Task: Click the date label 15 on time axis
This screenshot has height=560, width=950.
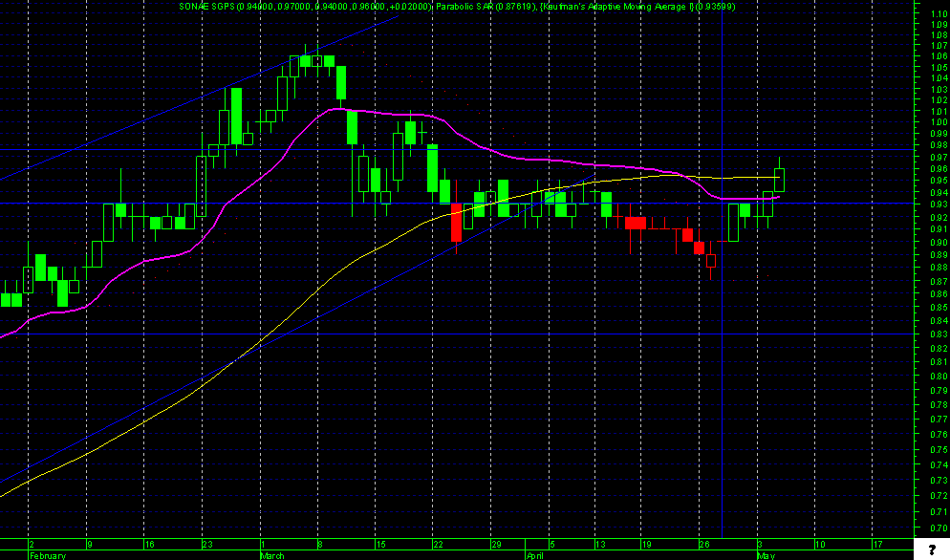Action: click(x=380, y=545)
